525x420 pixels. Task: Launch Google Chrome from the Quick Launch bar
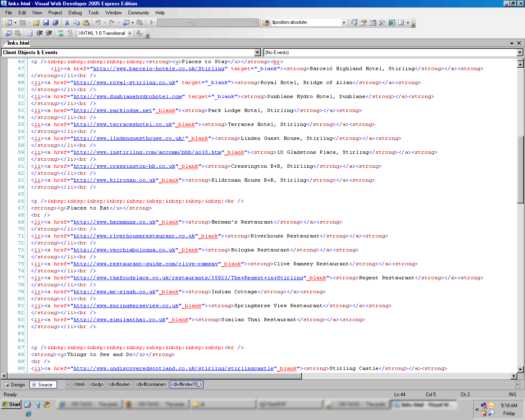47,405
